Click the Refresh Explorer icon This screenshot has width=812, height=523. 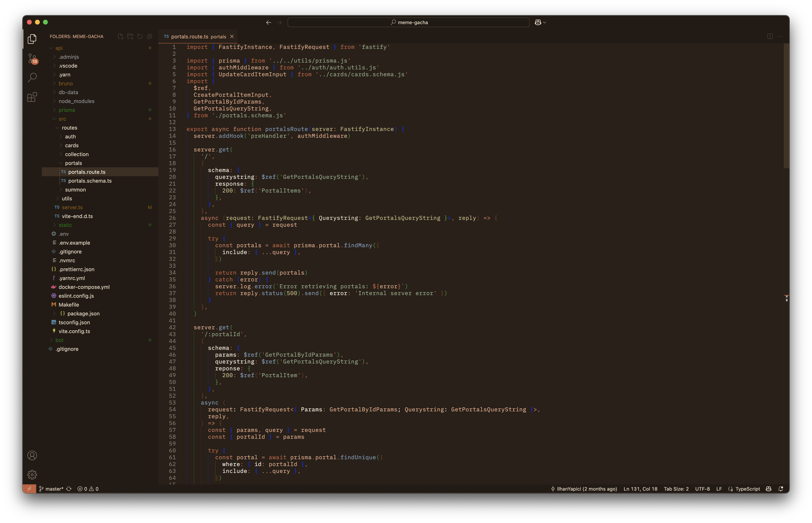(140, 36)
